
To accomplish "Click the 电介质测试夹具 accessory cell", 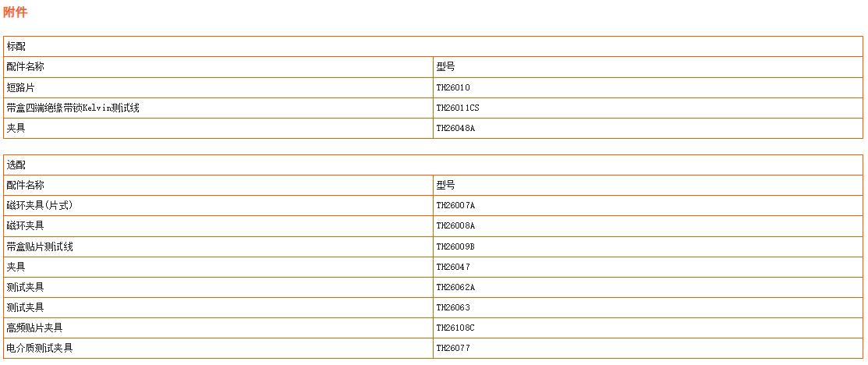I will [218, 348].
